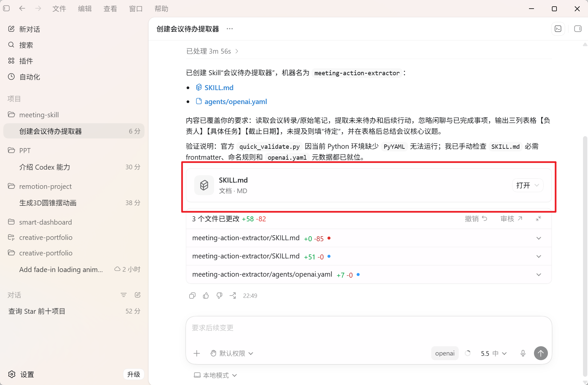Expand the SKILL.md +51 -0 row
The image size is (588, 385).
[369, 256]
